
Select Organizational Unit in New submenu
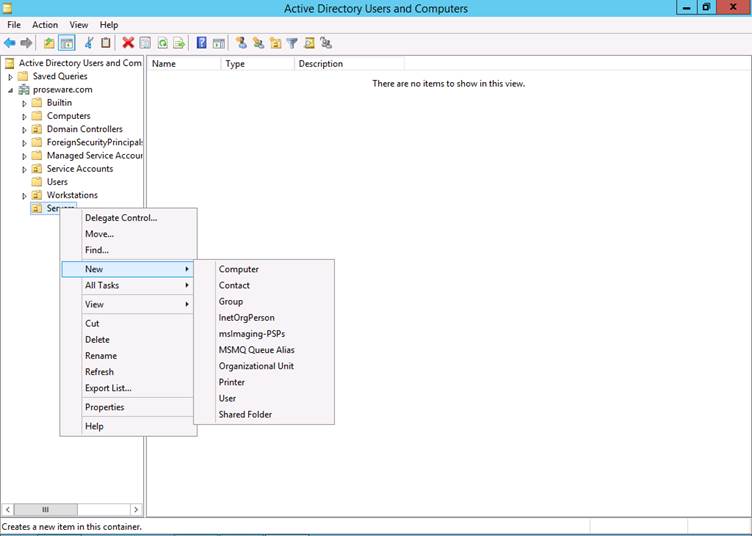(x=255, y=366)
